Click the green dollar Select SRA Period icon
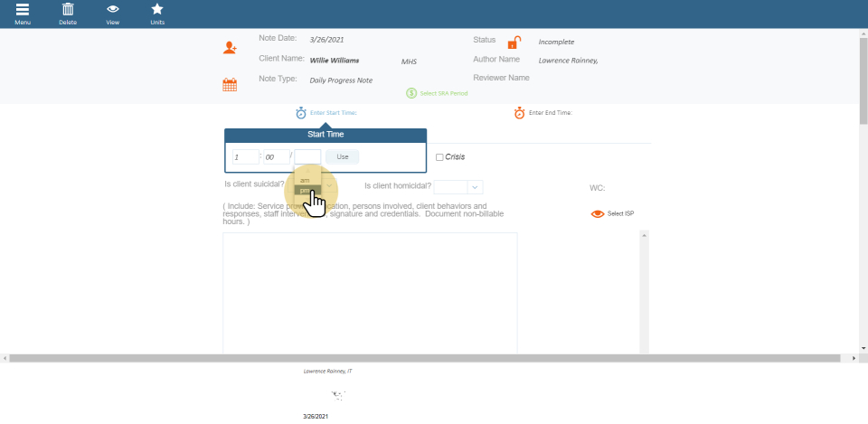 411,93
